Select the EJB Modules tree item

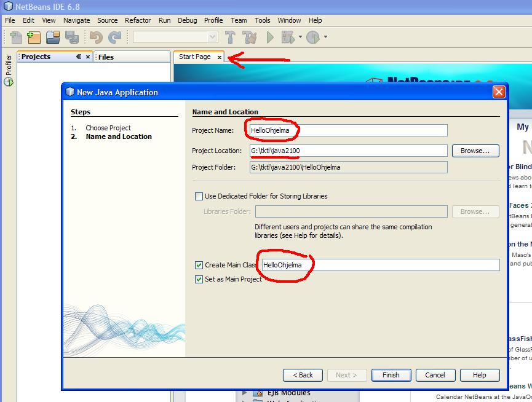coord(288,393)
